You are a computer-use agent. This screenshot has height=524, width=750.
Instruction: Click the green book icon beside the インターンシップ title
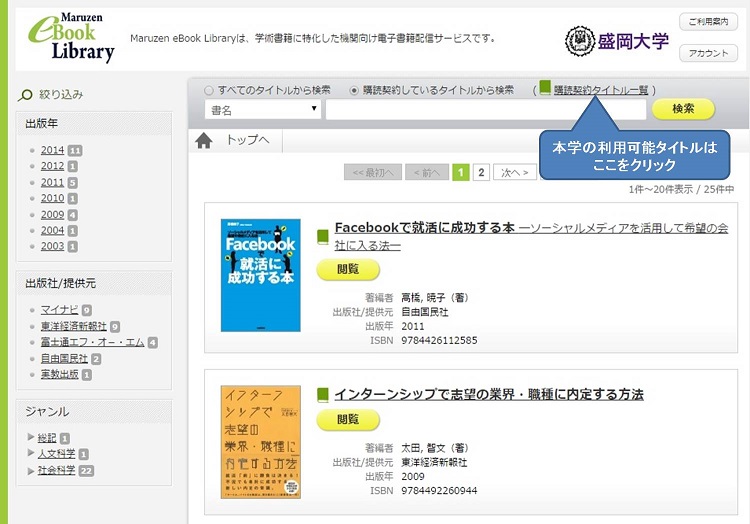[323, 395]
